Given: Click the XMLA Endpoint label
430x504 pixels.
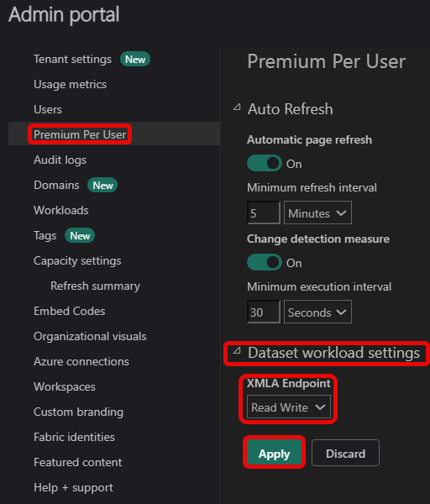Looking at the screenshot, I should coord(289,383).
